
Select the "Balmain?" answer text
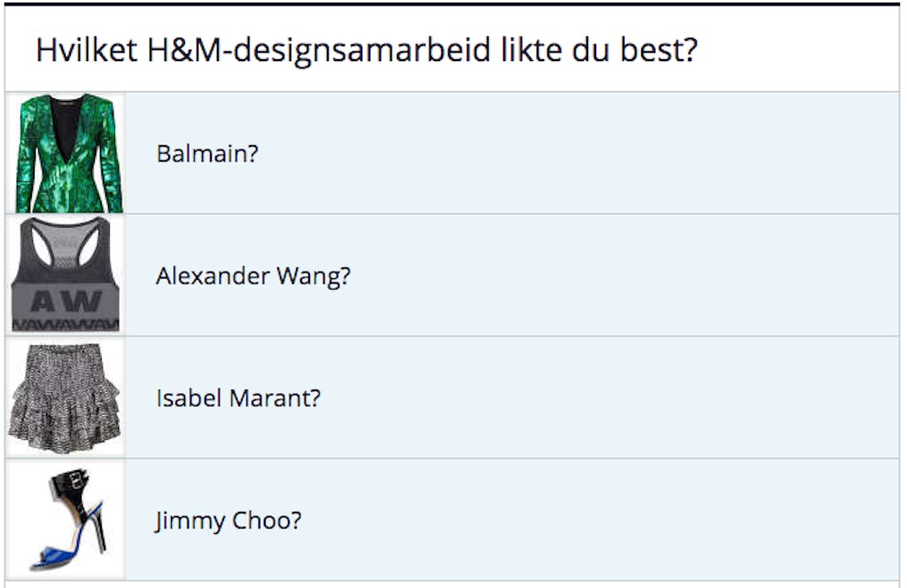point(207,153)
